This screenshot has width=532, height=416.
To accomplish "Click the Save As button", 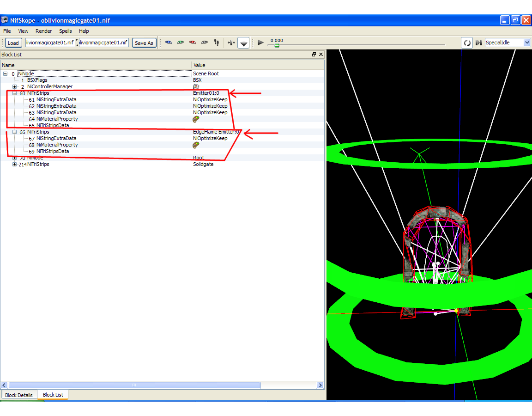I will (x=144, y=43).
